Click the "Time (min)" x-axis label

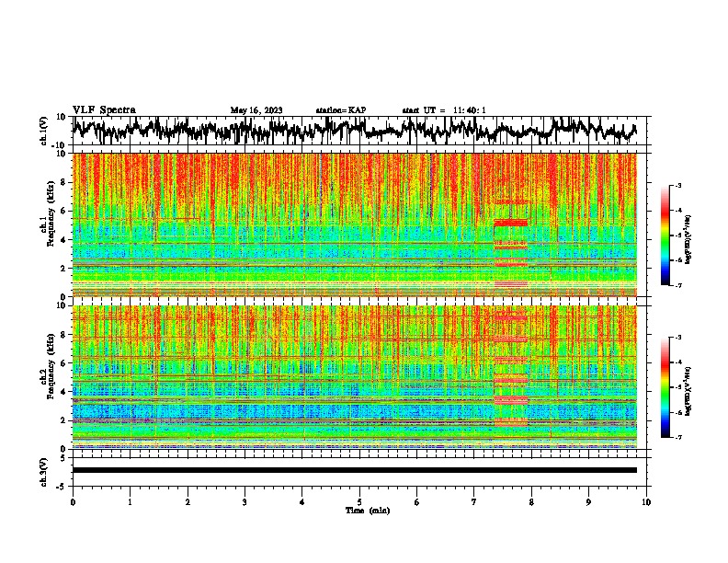tap(368, 511)
